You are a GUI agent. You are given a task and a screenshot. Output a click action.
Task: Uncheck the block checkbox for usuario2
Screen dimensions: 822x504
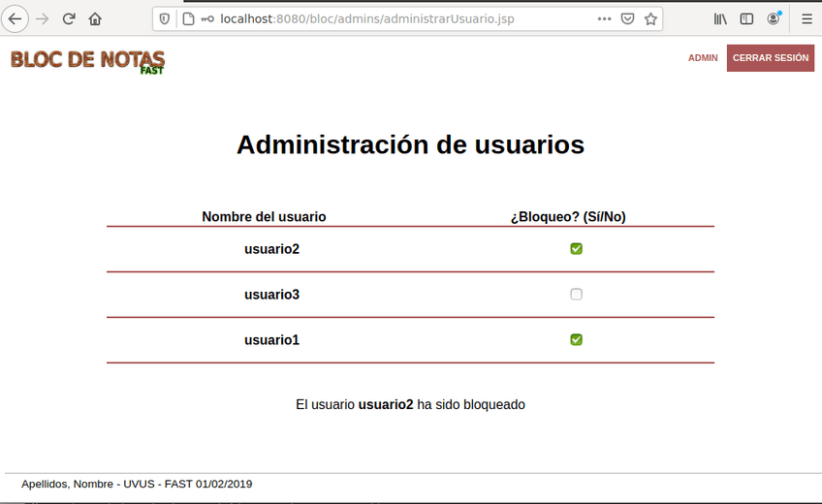pyautogui.click(x=576, y=249)
